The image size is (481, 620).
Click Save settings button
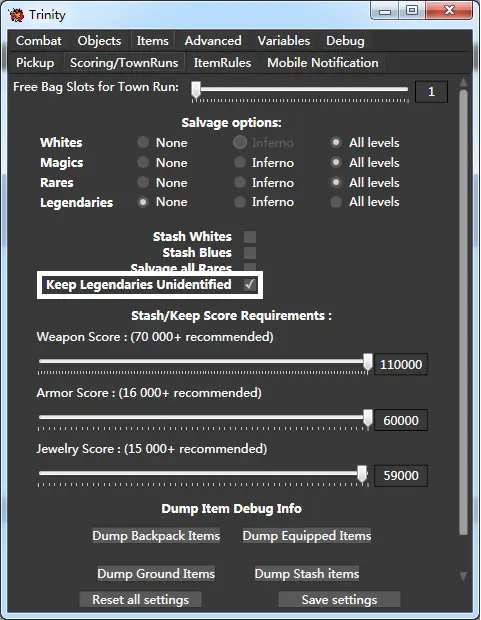click(339, 599)
